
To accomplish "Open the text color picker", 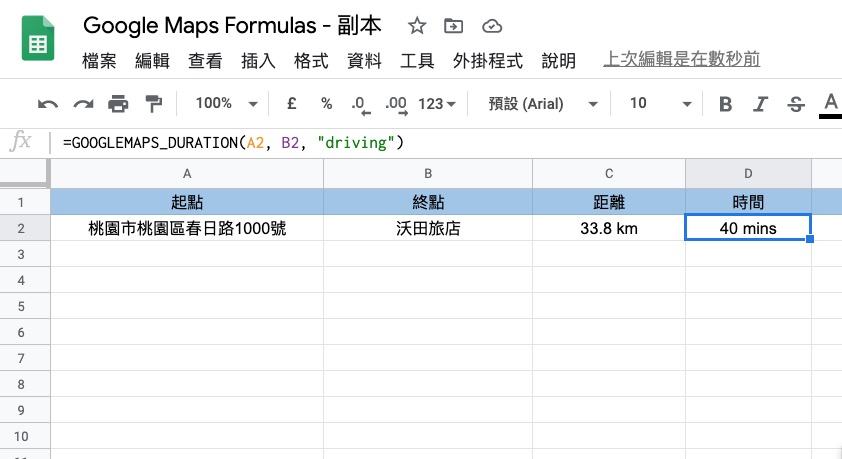I will 830,104.
